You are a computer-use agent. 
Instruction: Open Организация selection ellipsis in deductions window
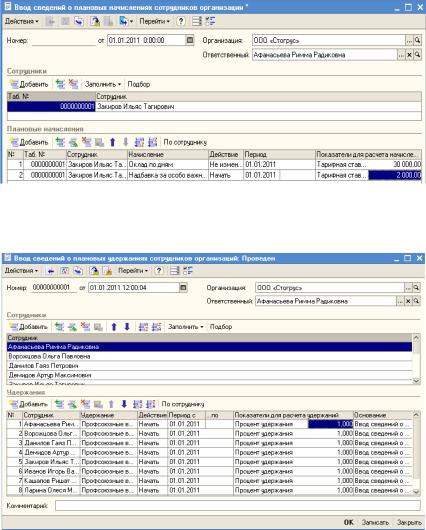point(408,288)
